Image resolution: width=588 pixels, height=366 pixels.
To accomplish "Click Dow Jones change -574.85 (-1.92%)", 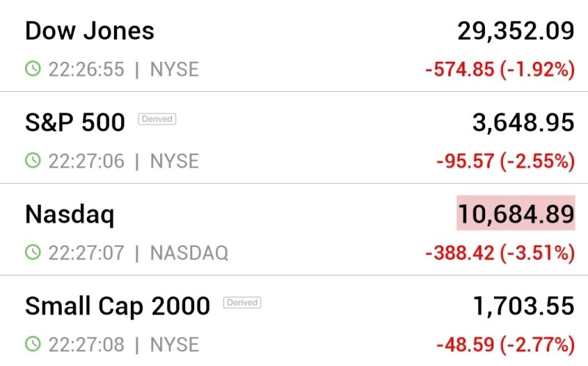I will (500, 70).
